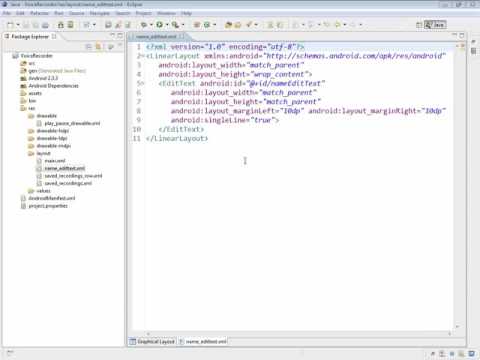Switch to the Graphical Layout bottom tab
480x360 pixels.
click(152, 342)
